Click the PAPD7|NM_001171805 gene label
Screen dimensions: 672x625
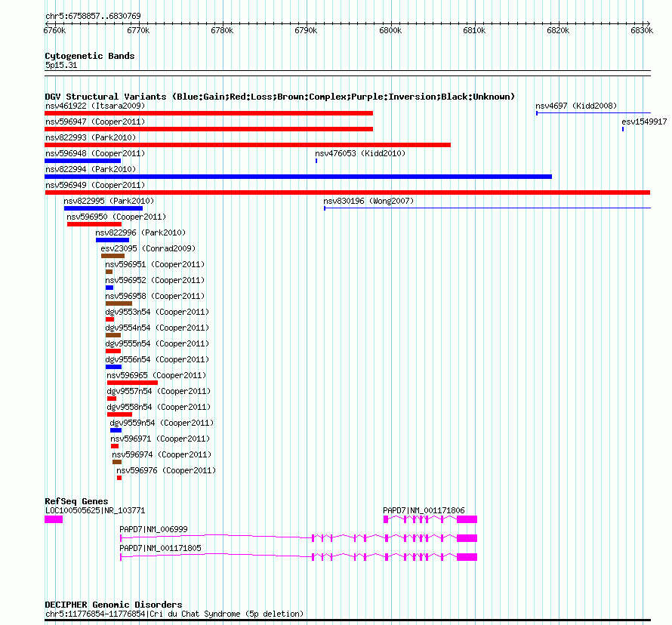[x=160, y=548]
